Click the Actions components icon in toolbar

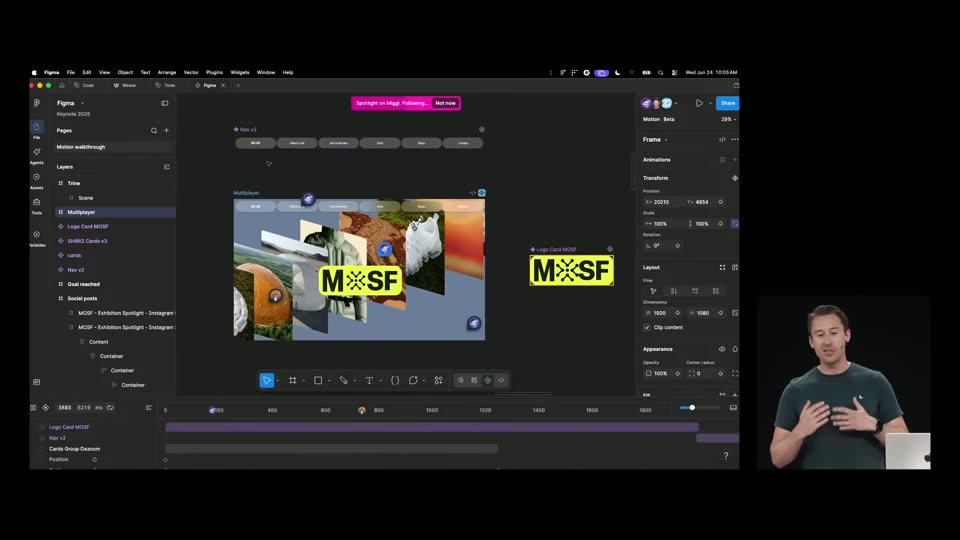point(438,380)
